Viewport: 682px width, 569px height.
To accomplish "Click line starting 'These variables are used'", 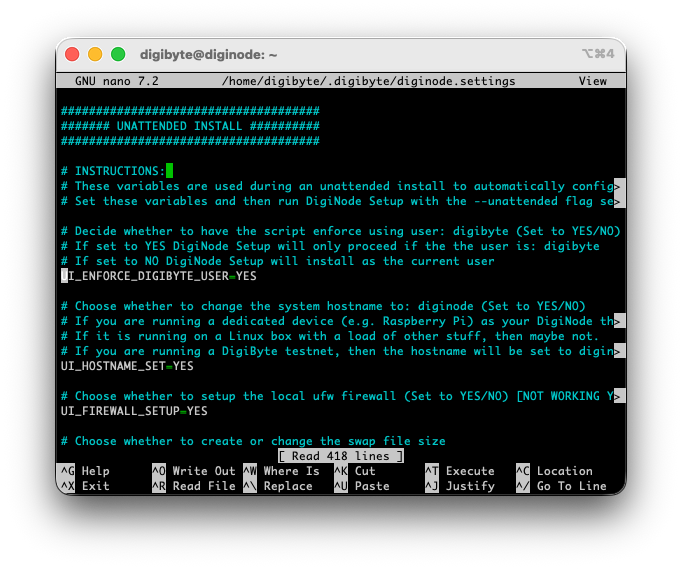I will pyautogui.click(x=338, y=186).
